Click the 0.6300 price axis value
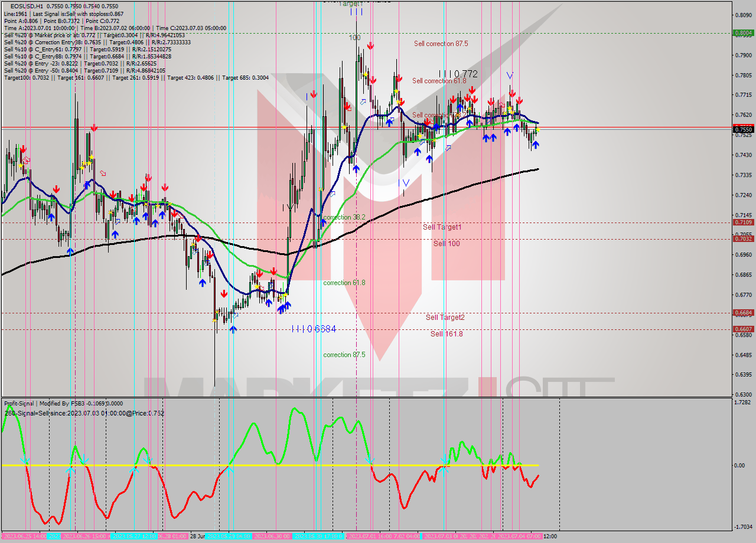The width and height of the screenshot is (756, 543). coord(743,395)
